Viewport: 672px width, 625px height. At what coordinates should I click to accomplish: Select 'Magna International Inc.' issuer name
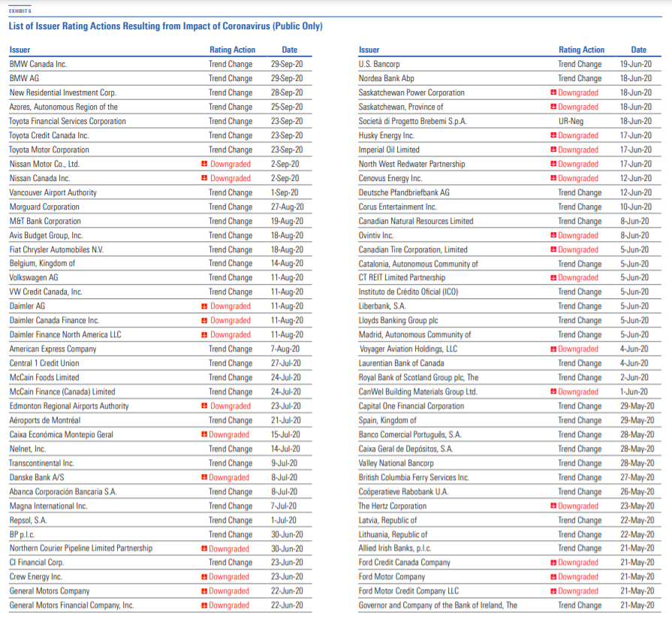point(48,506)
